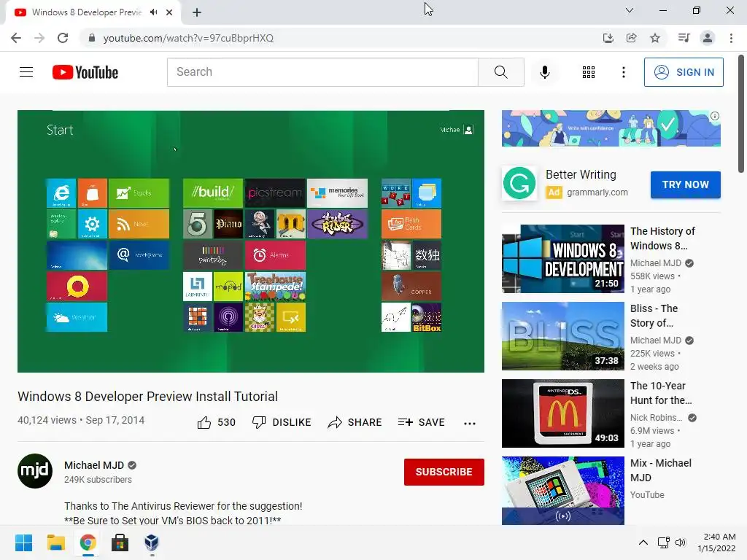The width and height of the screenshot is (747, 560).
Task: Click the Grammarly banner ad image
Action: point(611,128)
